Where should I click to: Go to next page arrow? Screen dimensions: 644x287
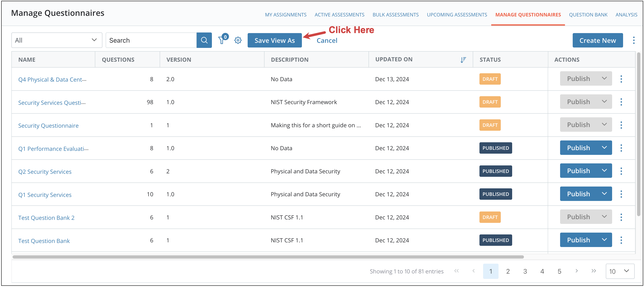click(577, 271)
